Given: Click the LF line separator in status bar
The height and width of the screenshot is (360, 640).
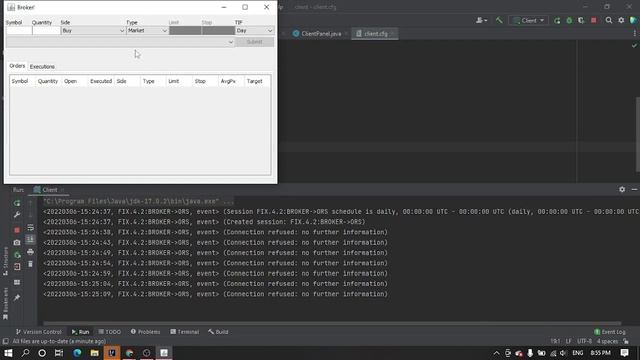Looking at the screenshot, I should point(569,341).
